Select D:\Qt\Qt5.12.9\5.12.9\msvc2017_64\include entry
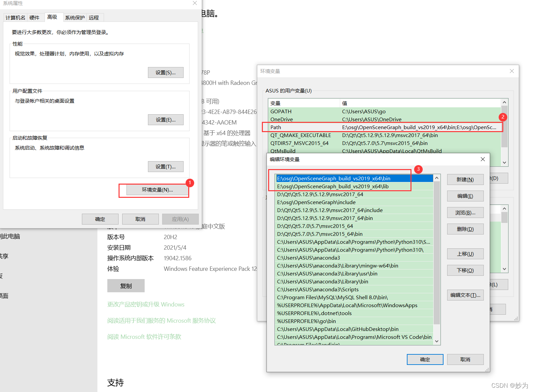Screen dimensions: 533x392 pyautogui.click(x=354, y=210)
